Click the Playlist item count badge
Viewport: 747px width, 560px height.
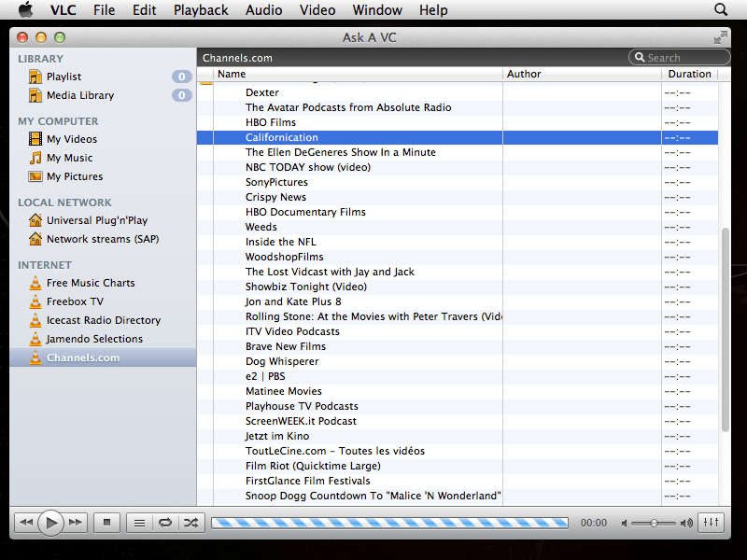click(181, 77)
